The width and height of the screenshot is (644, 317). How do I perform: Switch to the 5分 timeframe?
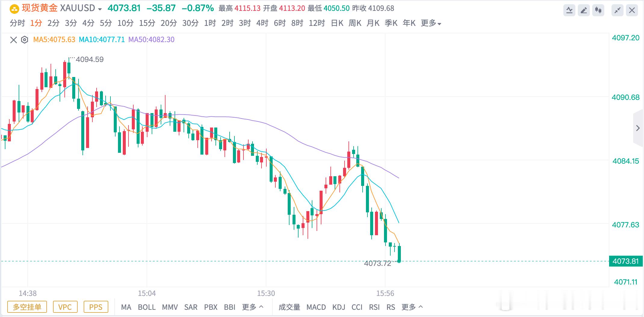[106, 23]
